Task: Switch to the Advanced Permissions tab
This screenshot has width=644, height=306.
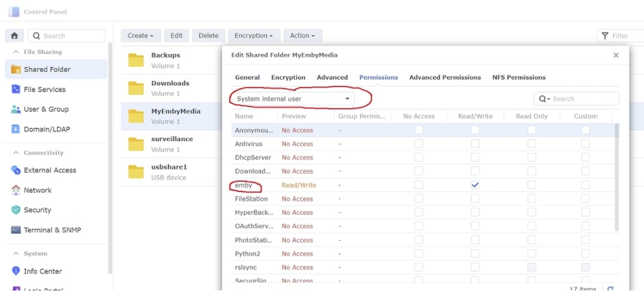Action: (x=445, y=77)
